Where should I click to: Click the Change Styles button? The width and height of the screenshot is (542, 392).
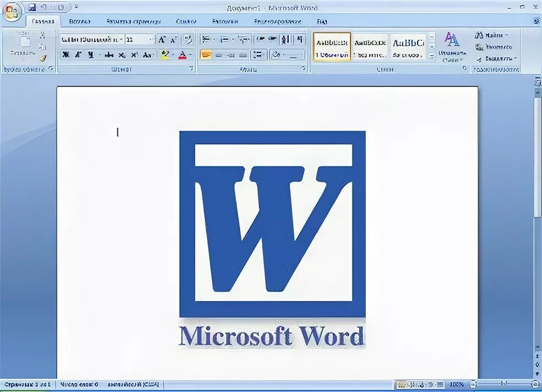coord(452,47)
